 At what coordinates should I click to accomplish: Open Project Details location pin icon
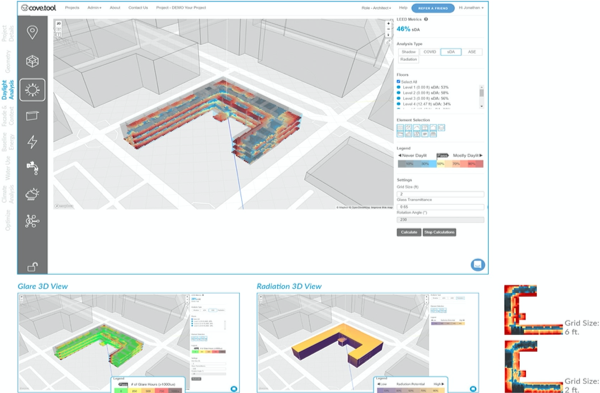[x=33, y=32]
